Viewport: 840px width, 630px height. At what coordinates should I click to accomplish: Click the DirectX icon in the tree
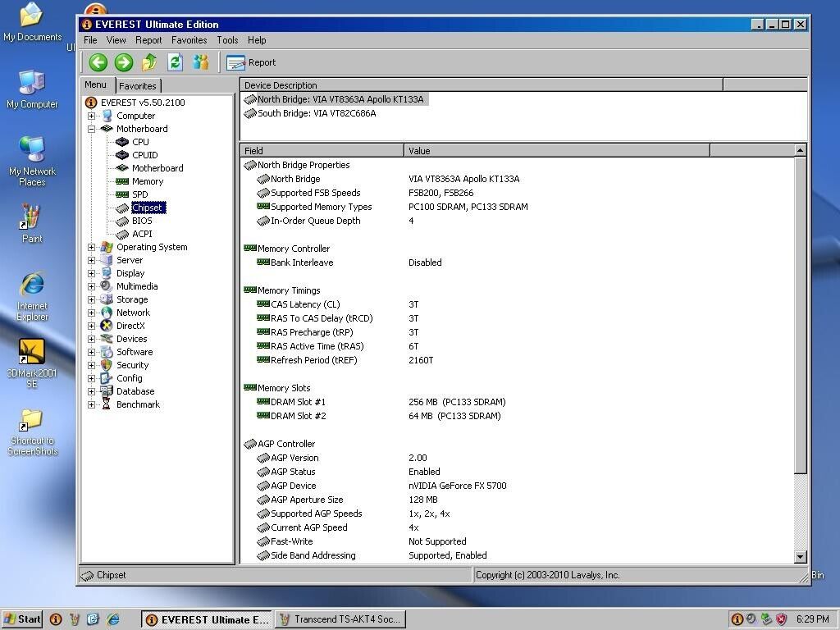tap(107, 326)
